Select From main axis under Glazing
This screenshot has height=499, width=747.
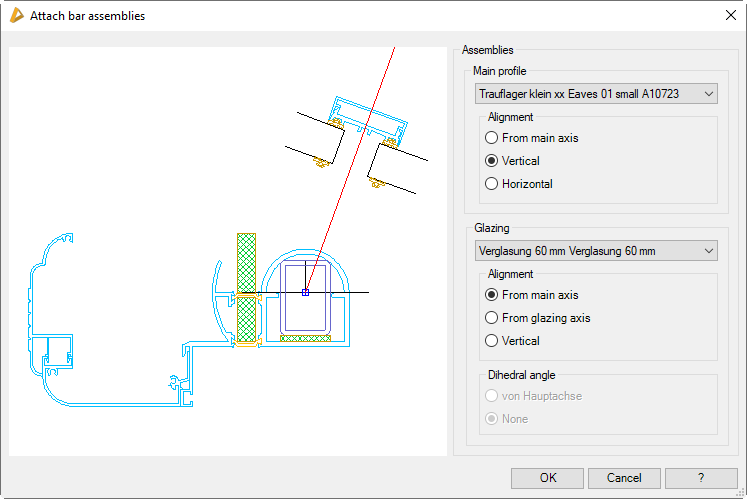(491, 295)
